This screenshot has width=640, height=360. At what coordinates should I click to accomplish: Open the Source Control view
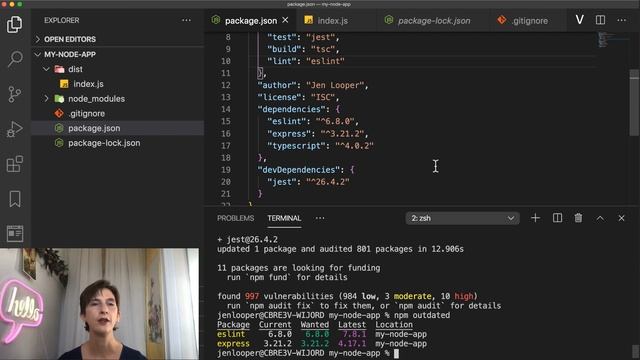click(15, 94)
